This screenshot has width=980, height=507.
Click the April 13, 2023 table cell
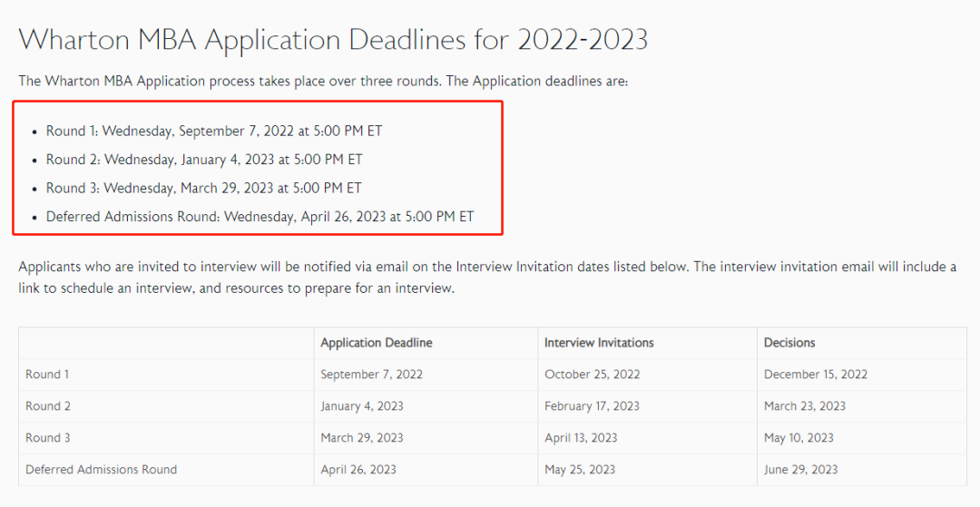pos(581,438)
